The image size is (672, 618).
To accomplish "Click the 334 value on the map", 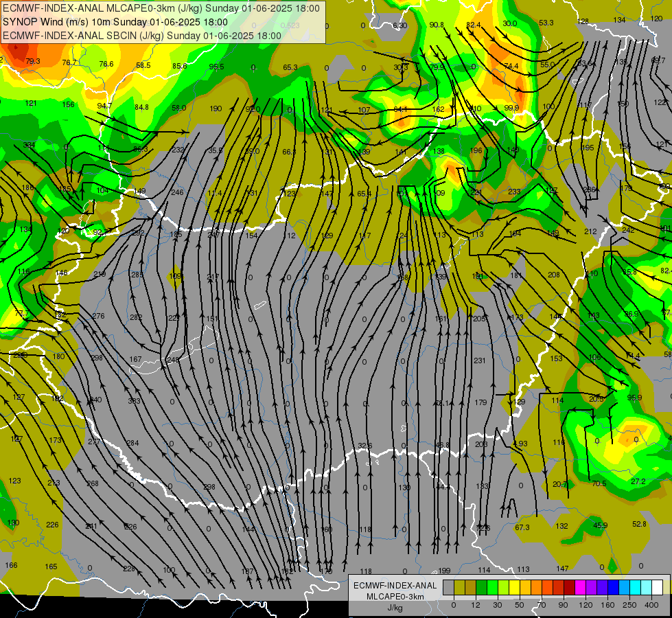I will click(x=29, y=145).
